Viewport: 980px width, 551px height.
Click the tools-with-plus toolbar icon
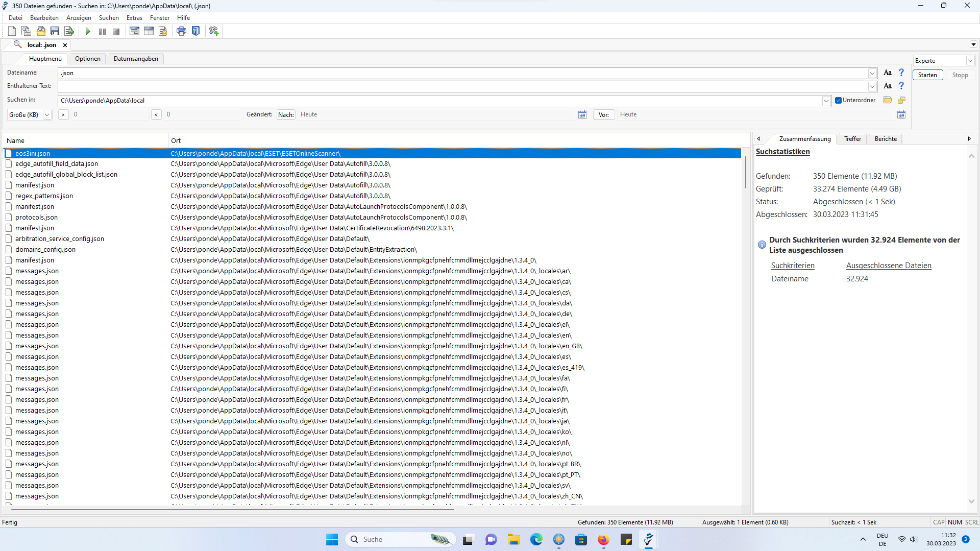214,31
